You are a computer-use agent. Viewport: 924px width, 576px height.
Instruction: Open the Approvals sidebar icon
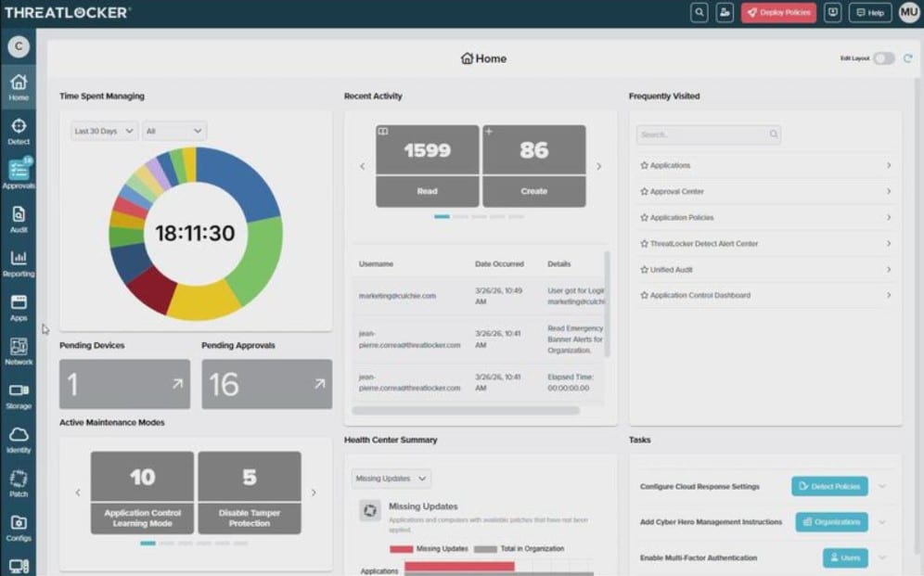(x=19, y=175)
